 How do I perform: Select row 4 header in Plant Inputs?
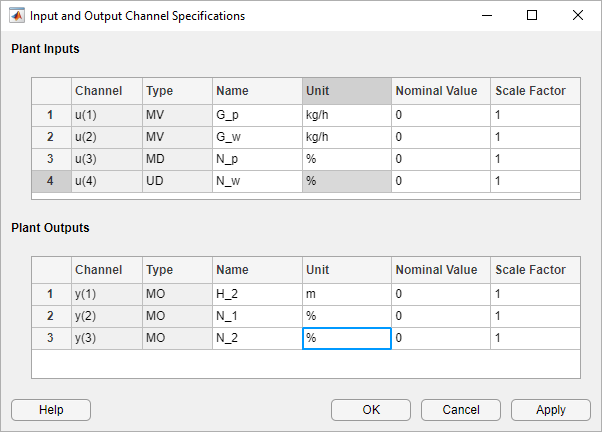tap(51, 181)
